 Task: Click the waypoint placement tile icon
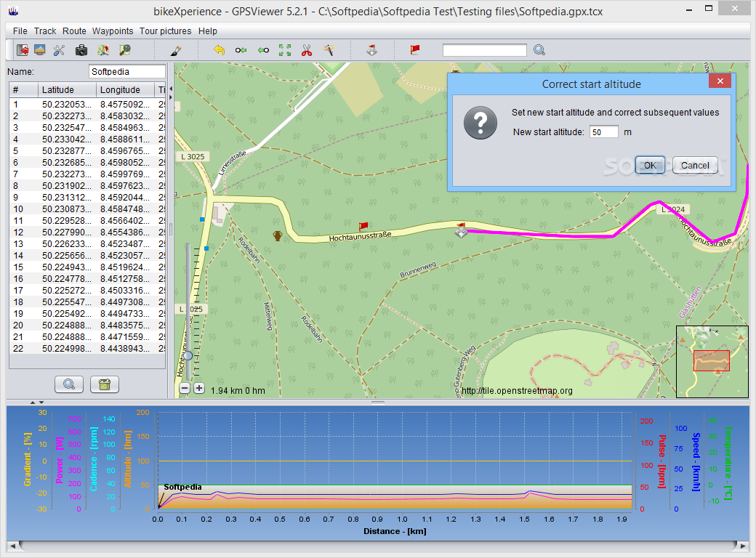371,50
